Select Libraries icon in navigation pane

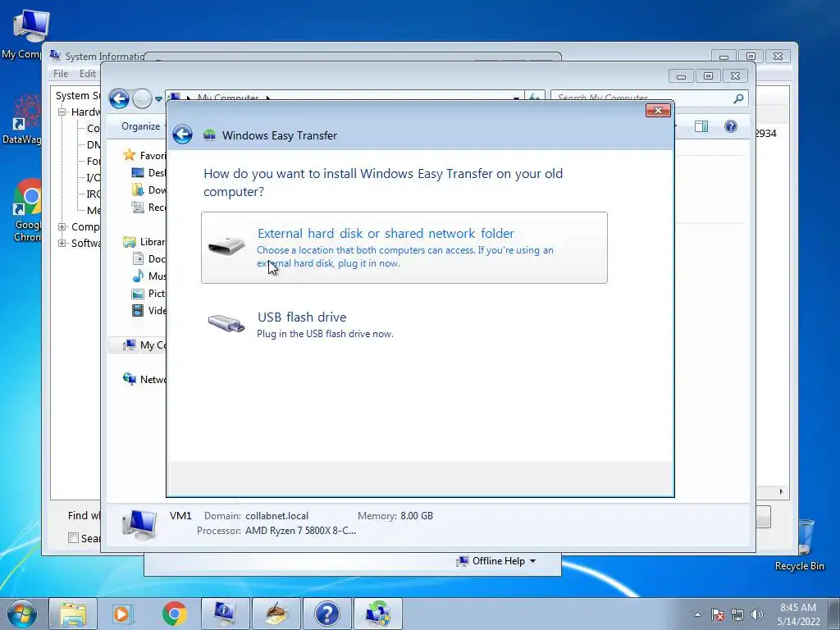[x=129, y=242]
